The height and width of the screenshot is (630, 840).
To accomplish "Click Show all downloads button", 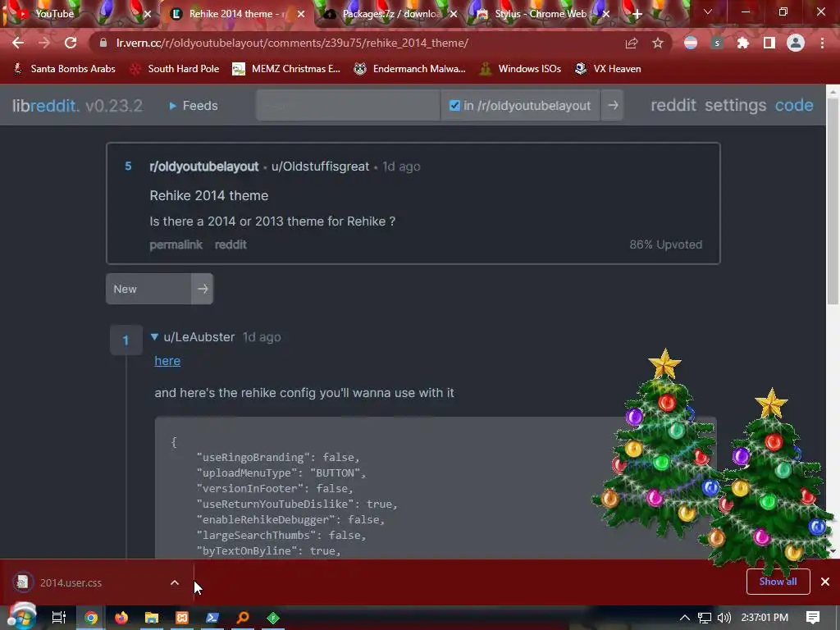I will click(x=778, y=582).
